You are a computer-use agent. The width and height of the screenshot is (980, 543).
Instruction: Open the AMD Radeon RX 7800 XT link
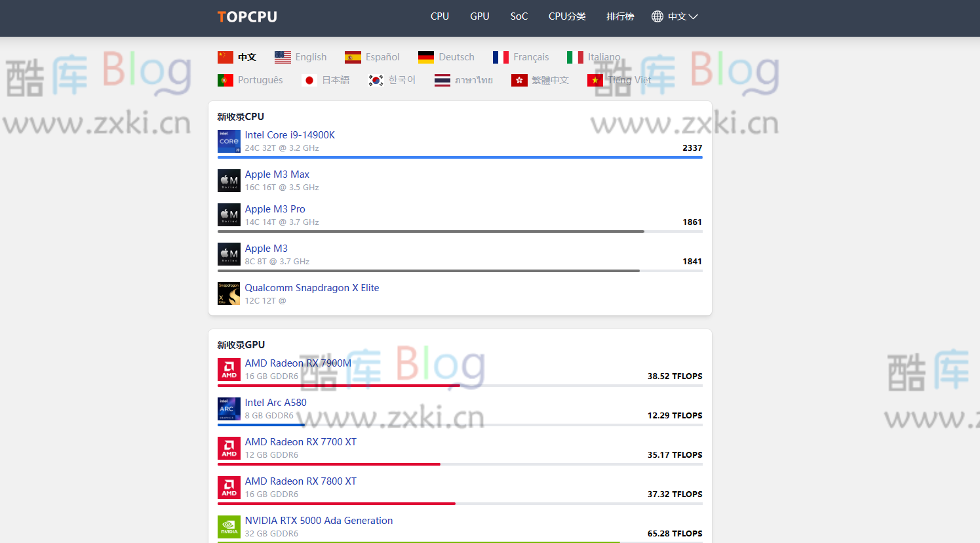(300, 481)
